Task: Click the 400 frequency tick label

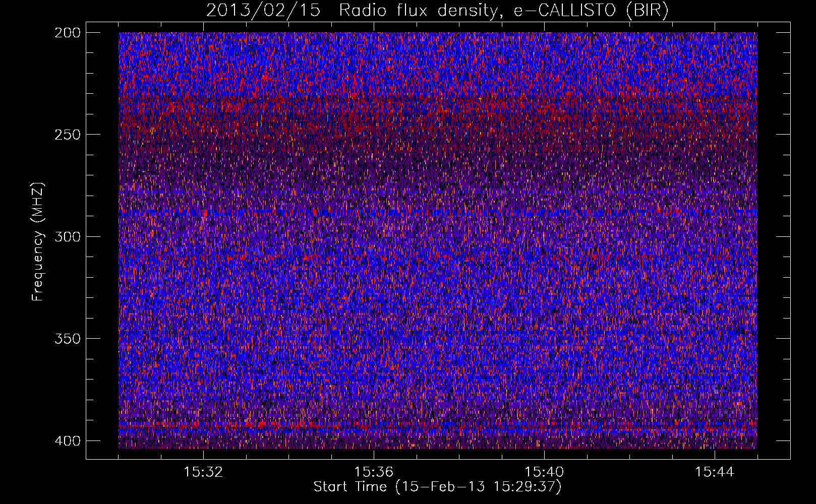Action: click(67, 441)
